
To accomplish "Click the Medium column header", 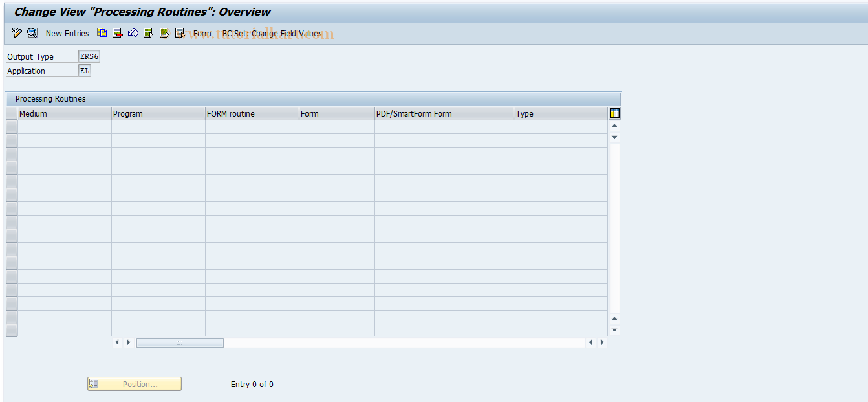I will [65, 113].
